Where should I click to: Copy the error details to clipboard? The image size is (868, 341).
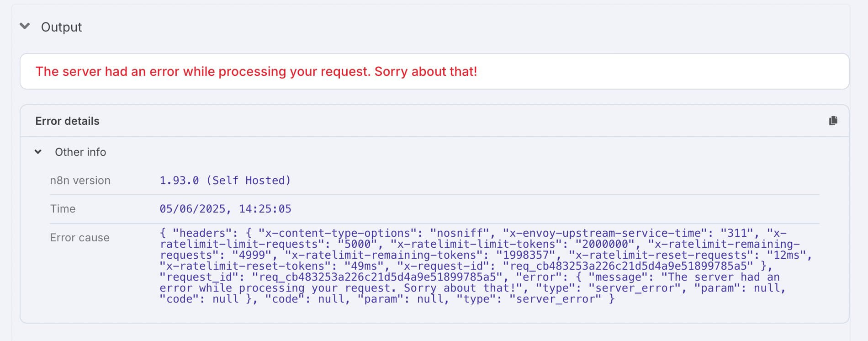(833, 121)
